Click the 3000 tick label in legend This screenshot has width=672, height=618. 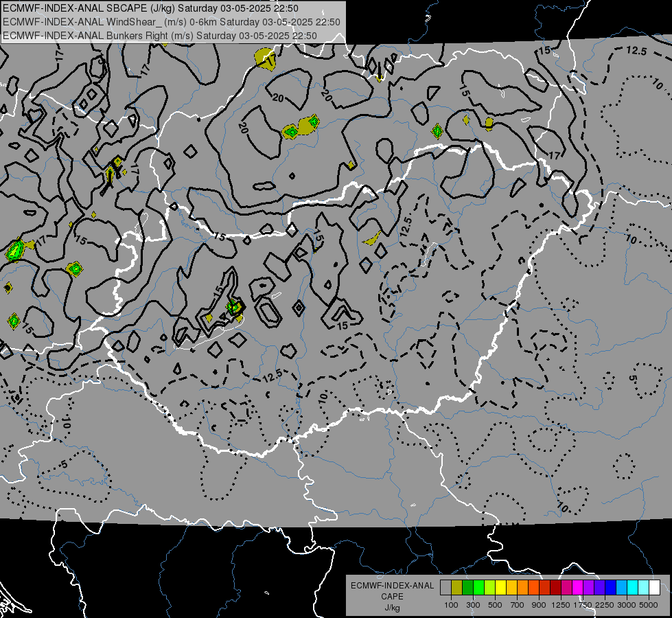click(x=627, y=605)
